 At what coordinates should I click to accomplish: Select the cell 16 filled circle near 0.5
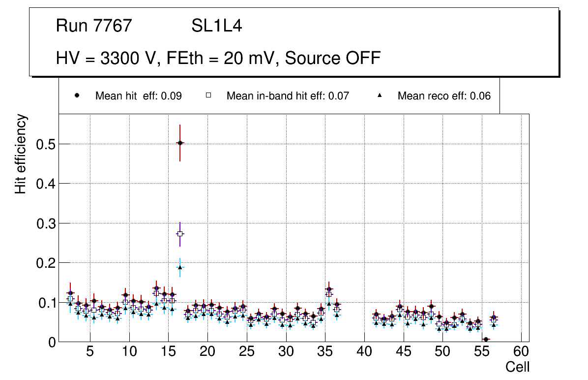[x=180, y=143]
